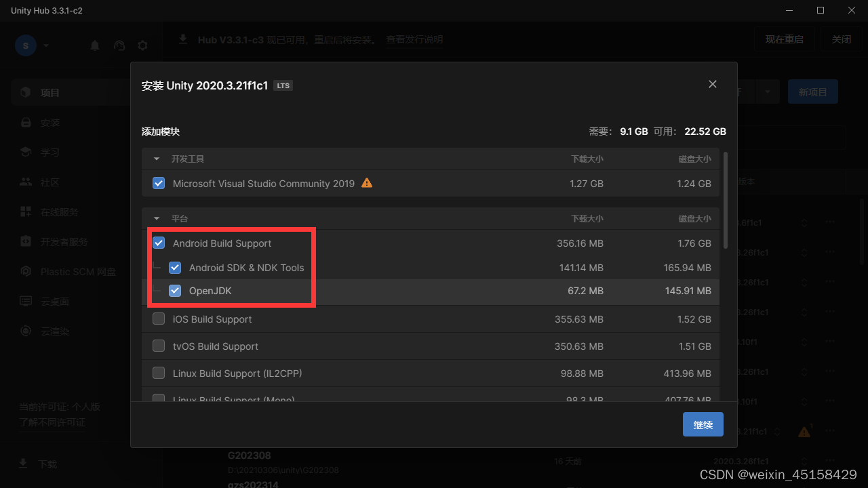This screenshot has height=488, width=868.
Task: Click the warning icon beside 2020.3.21f1c1
Action: tap(804, 432)
